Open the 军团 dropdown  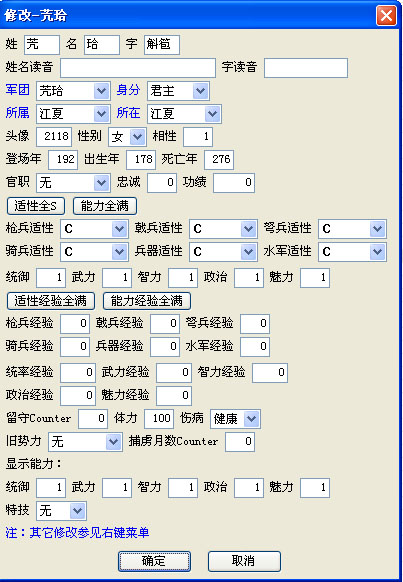tap(73, 91)
